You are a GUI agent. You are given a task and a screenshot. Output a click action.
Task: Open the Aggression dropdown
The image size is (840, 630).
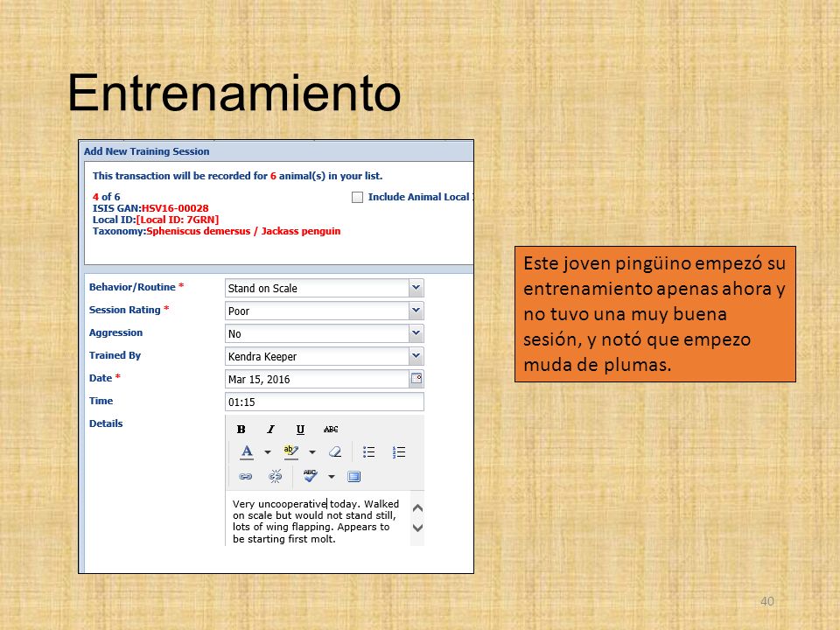click(x=416, y=333)
